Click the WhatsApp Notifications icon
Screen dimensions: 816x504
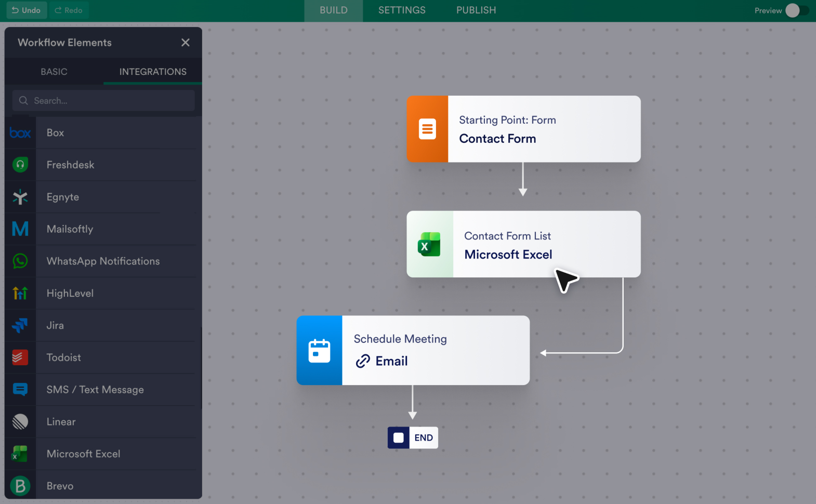[x=20, y=261]
